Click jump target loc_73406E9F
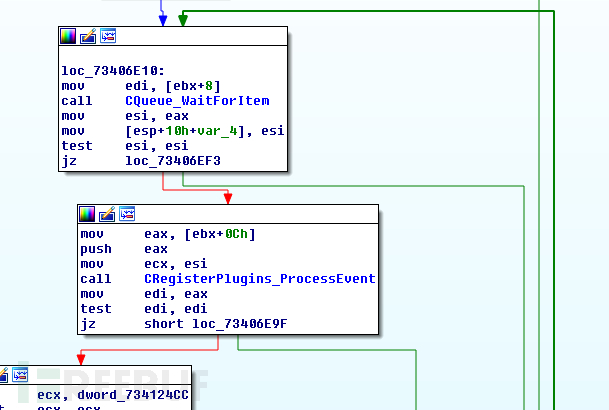Image resolution: width=609 pixels, height=410 pixels. (x=240, y=323)
